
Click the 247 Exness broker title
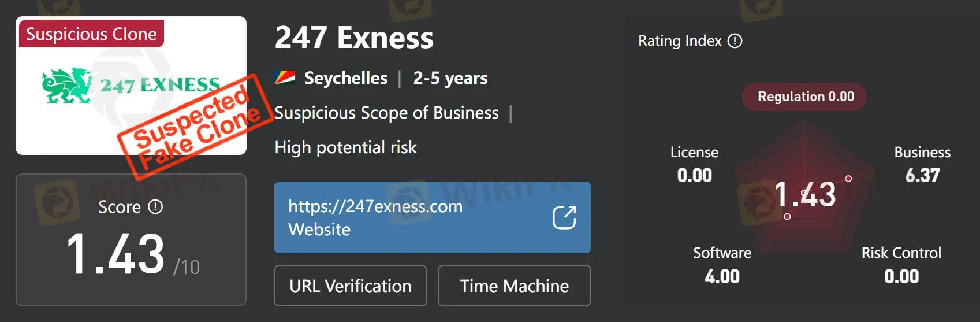click(354, 38)
